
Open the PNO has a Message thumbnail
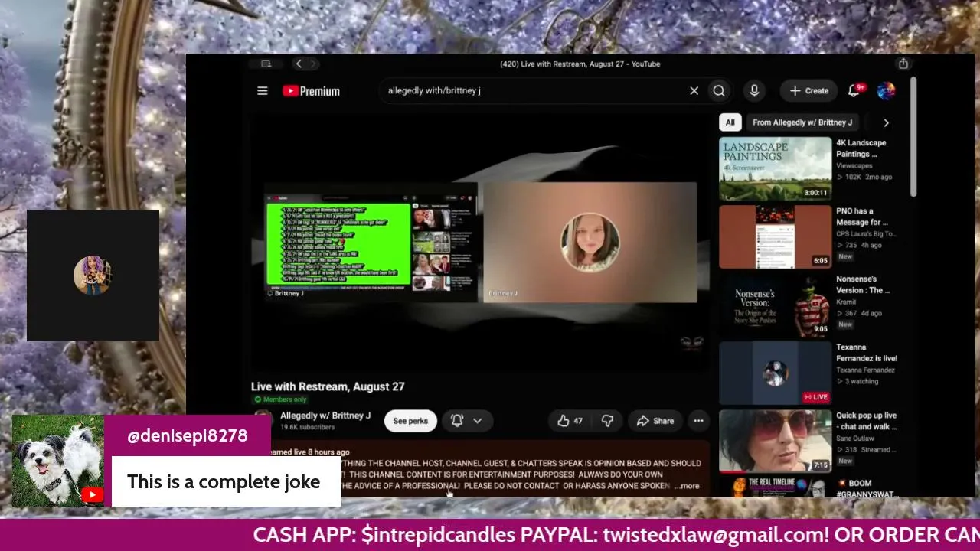point(775,236)
